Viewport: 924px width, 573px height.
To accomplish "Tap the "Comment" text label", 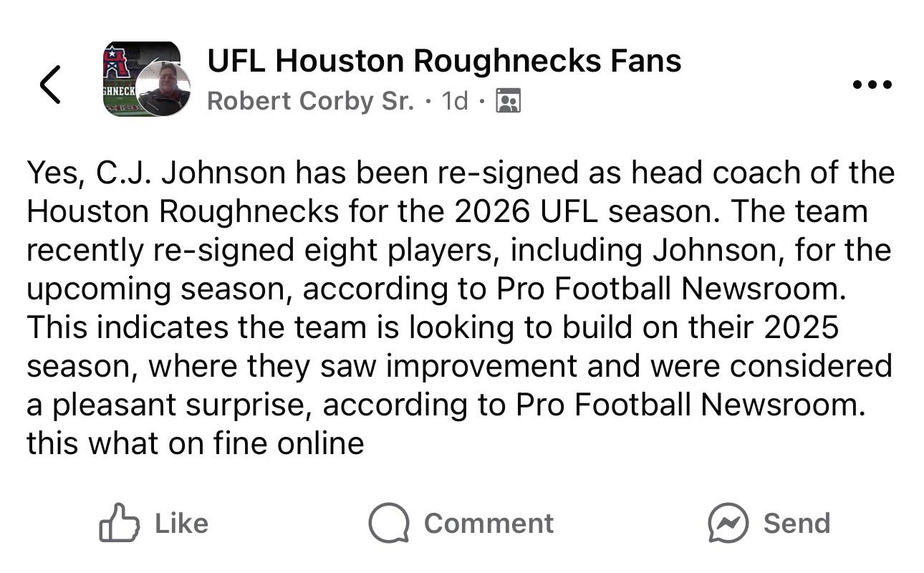I will coord(489,523).
